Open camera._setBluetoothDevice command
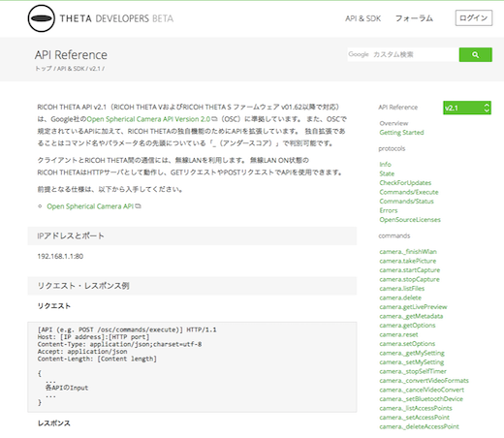 click(421, 399)
